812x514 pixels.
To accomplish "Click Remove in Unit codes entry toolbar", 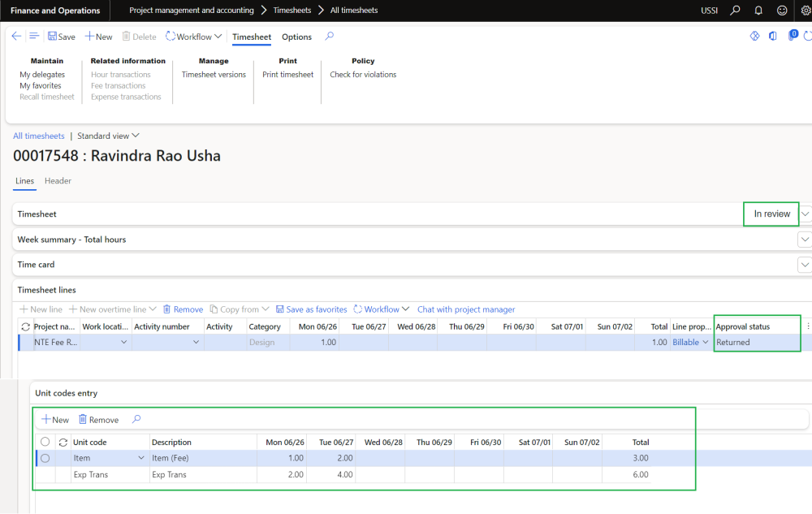I will pyautogui.click(x=98, y=420).
